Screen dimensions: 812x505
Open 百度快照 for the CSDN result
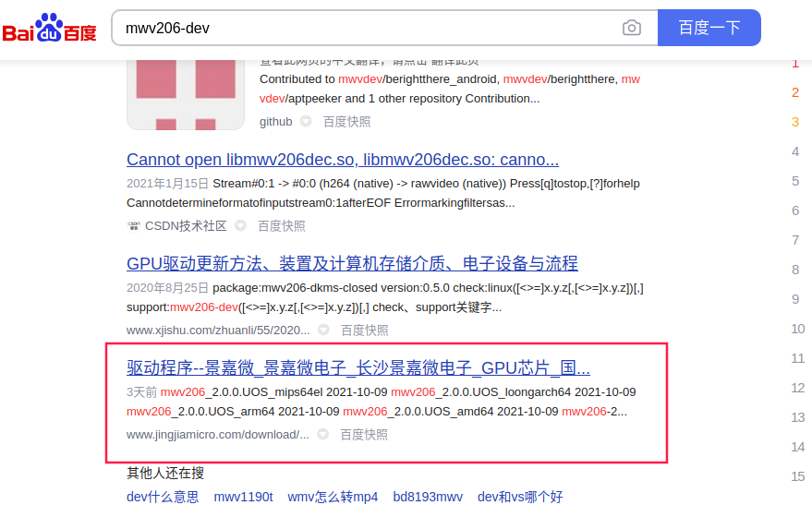pos(282,226)
